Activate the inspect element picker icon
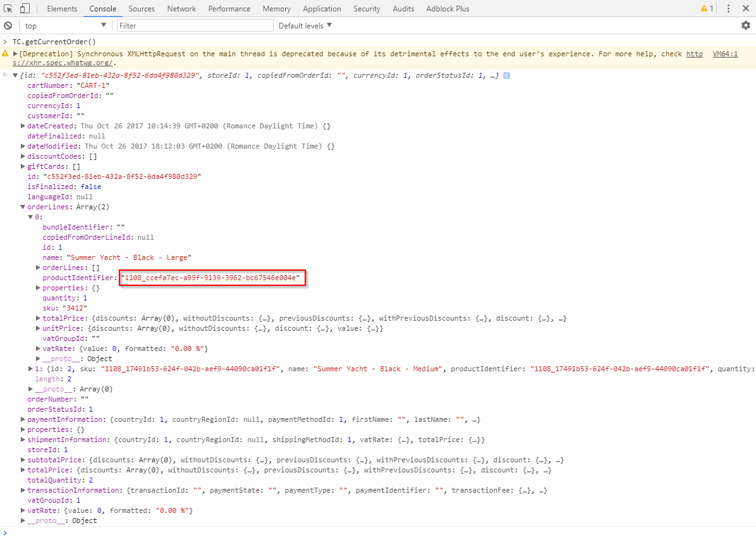 click(x=8, y=8)
